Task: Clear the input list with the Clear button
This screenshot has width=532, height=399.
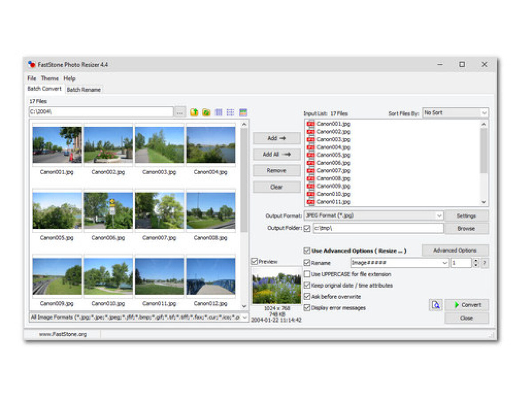Action: 277,187
